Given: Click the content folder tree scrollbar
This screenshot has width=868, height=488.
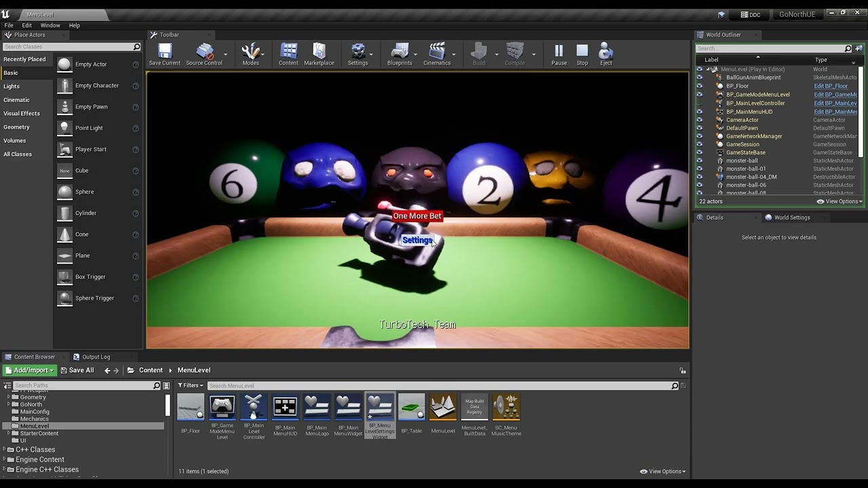Looking at the screenshot, I should tap(167, 405).
